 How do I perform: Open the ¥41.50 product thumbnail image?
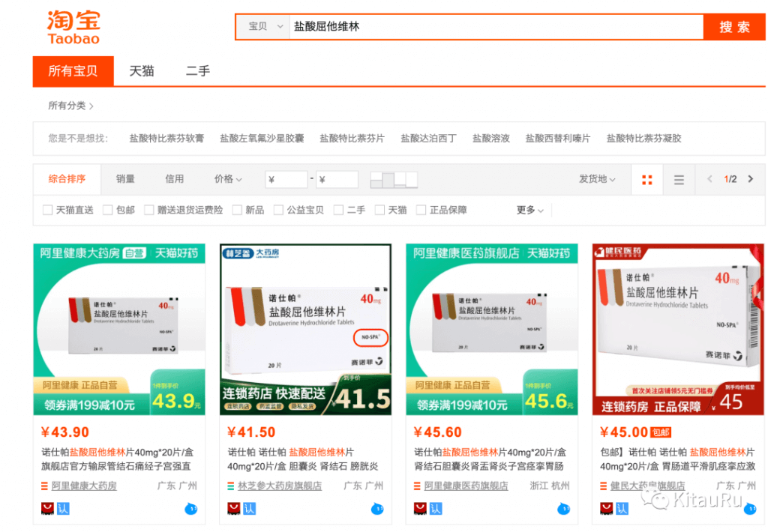coord(305,329)
